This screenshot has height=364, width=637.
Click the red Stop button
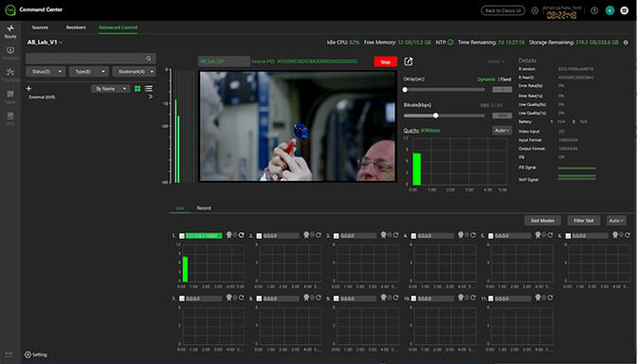386,62
